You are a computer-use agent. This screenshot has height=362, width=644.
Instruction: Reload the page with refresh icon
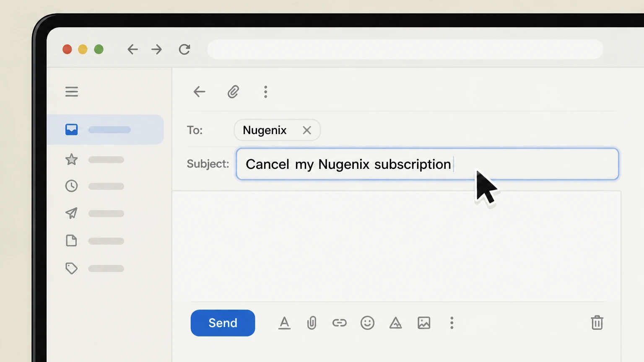184,49
